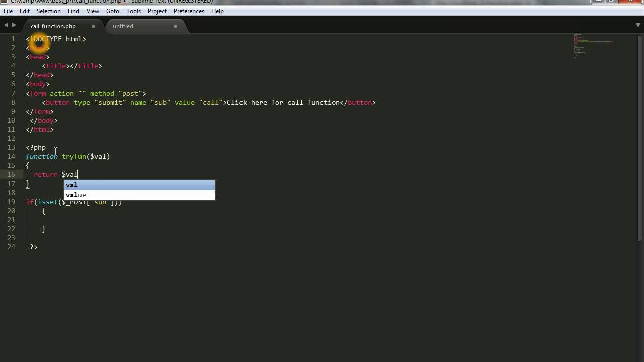Click line number 16 in gutter
Viewport: 644px width, 362px height.
11,174
